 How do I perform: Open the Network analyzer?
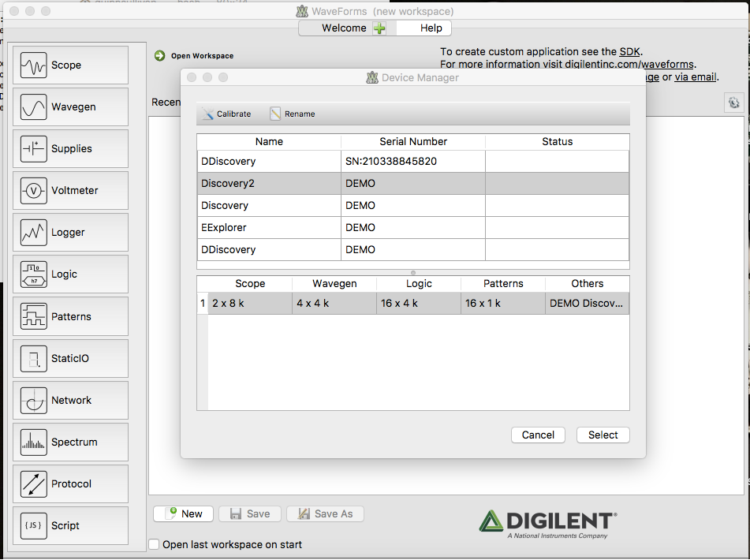point(71,400)
